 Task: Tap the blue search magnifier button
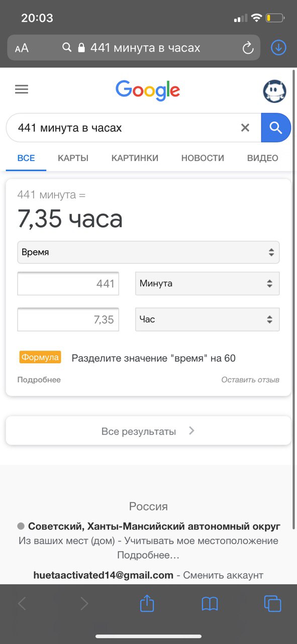276,128
